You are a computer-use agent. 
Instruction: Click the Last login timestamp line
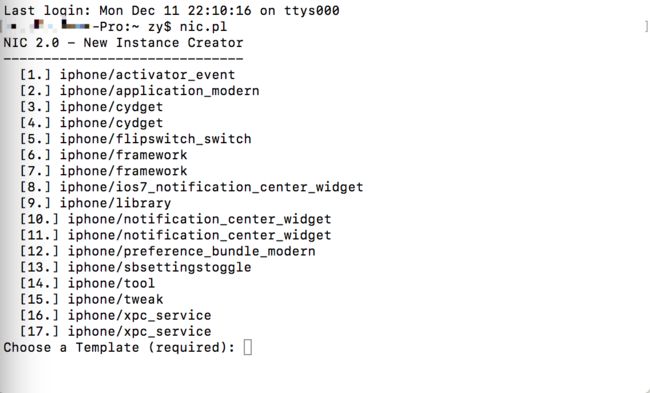[x=171, y=10]
